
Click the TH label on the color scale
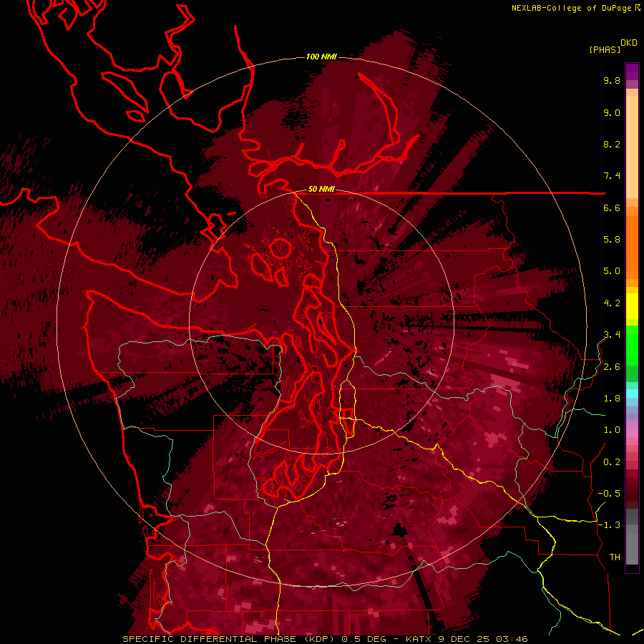click(x=615, y=557)
